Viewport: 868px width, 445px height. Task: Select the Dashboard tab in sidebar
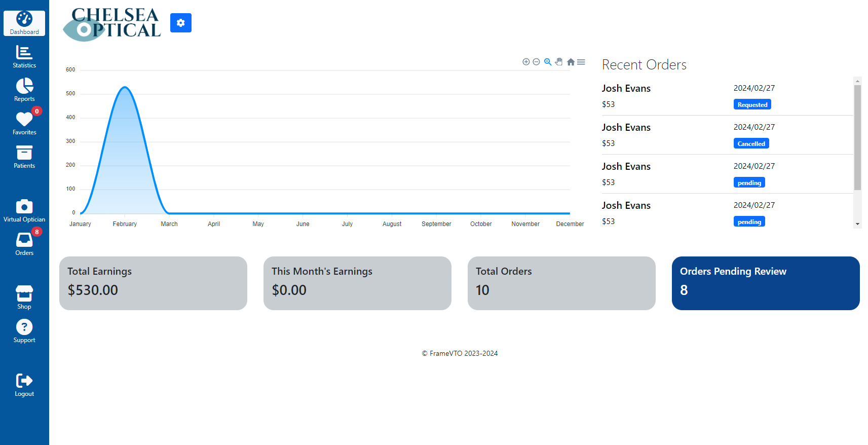tap(24, 23)
